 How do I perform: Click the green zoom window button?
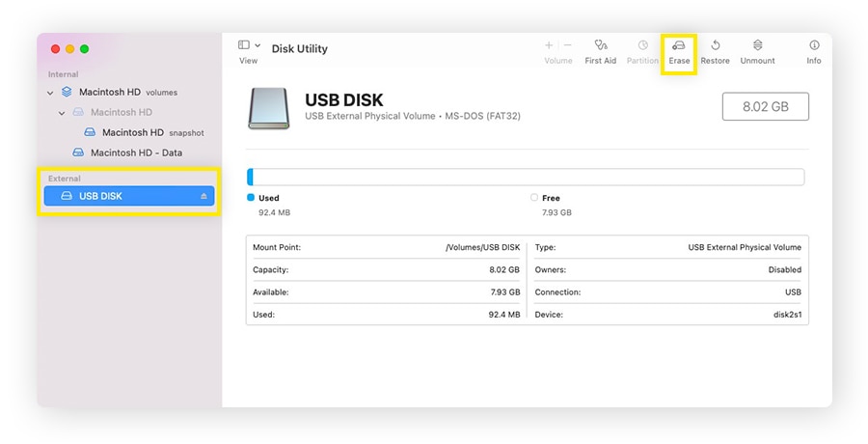(x=84, y=49)
